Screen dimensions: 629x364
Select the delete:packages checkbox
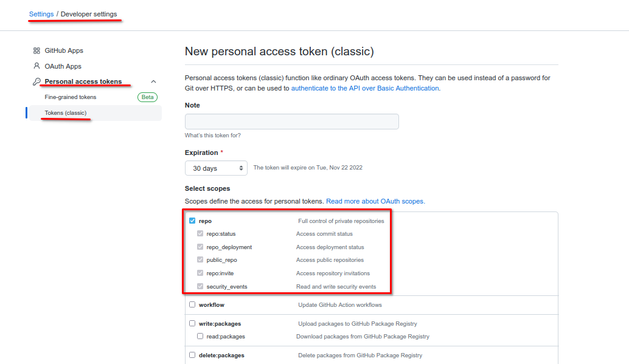click(192, 355)
